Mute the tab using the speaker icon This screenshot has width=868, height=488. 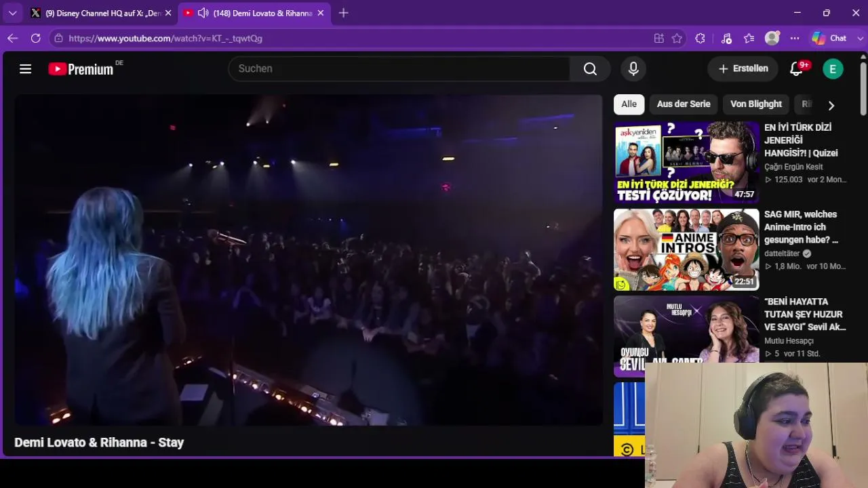203,13
